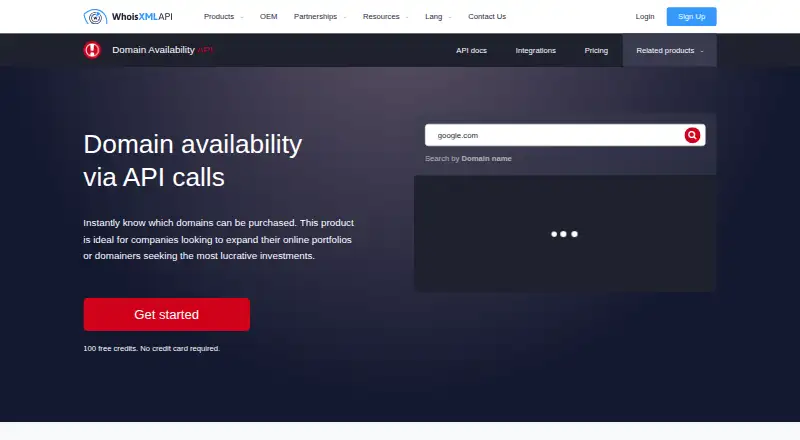
Task: Click the 'Search by Domain name' text
Action: (468, 159)
